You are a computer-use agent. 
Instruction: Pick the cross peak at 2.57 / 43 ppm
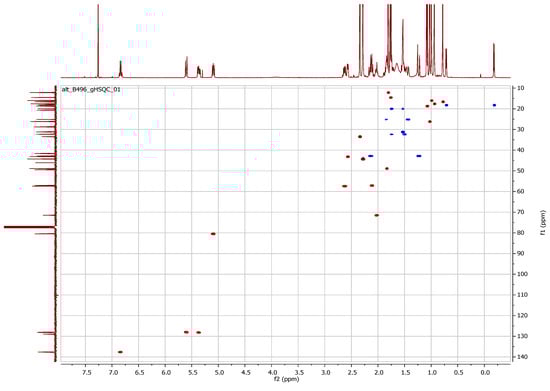tap(348, 157)
